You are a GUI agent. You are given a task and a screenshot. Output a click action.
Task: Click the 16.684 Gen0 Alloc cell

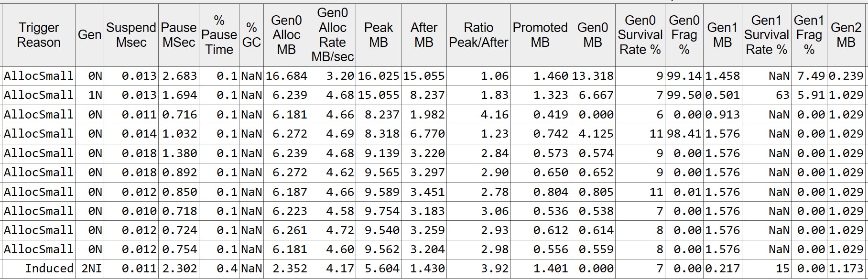click(x=286, y=76)
